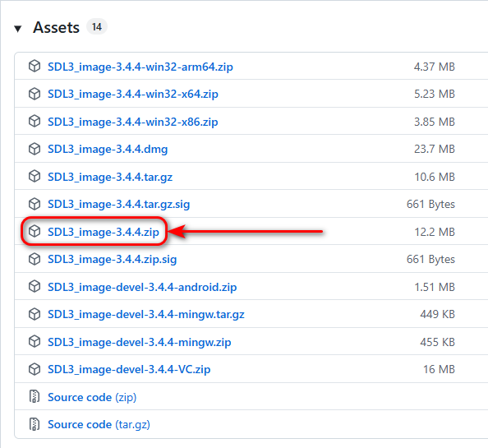Download SDL3_image-devel-3.4.4-mingw.zip
The height and width of the screenshot is (448, 488).
tap(140, 342)
